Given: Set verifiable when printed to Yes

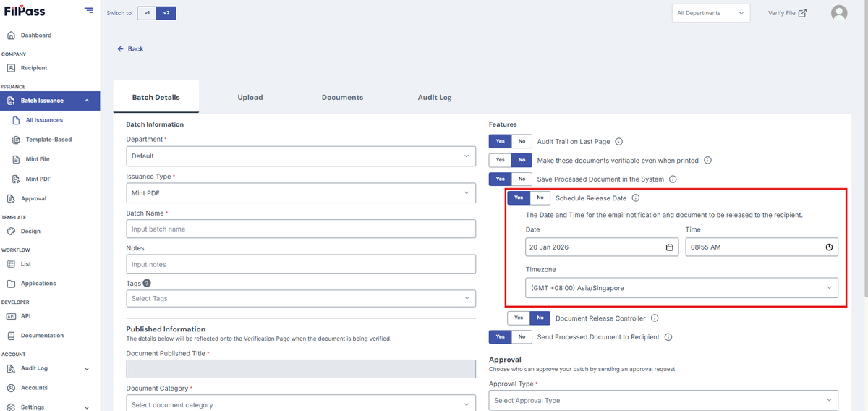Looking at the screenshot, I should pyautogui.click(x=500, y=160).
